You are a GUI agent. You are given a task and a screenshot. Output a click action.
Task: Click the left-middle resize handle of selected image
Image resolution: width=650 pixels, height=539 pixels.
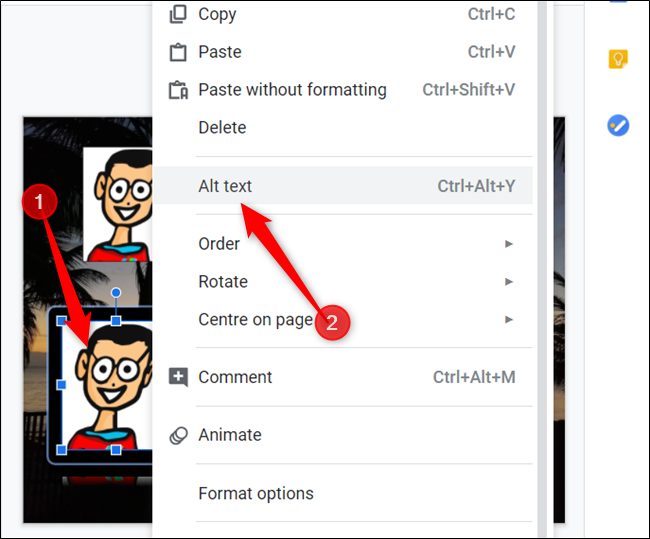[x=61, y=385]
